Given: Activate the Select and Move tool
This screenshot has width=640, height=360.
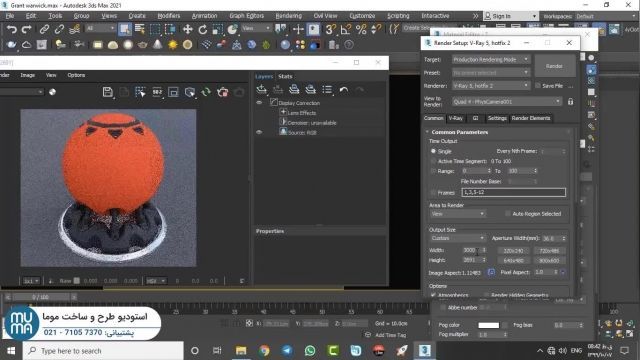Looking at the screenshot, I should [188, 29].
